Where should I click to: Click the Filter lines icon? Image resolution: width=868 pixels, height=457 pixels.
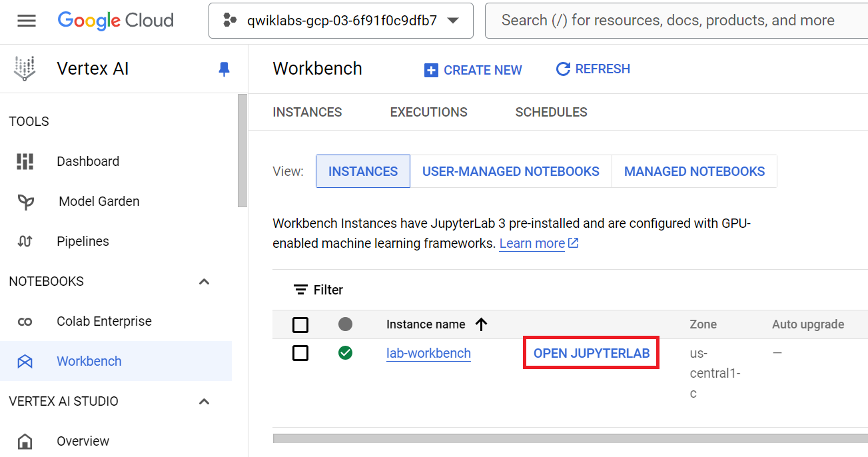[x=301, y=290]
